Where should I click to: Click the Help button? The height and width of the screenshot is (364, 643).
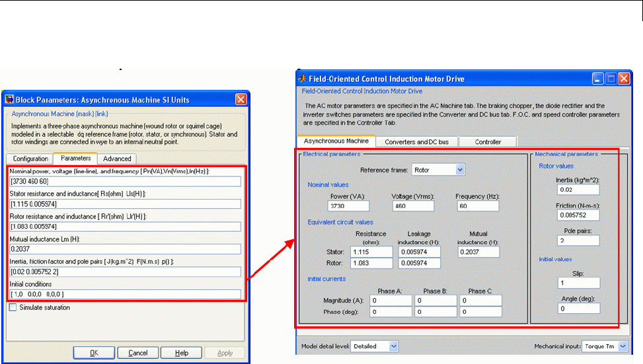[181, 353]
